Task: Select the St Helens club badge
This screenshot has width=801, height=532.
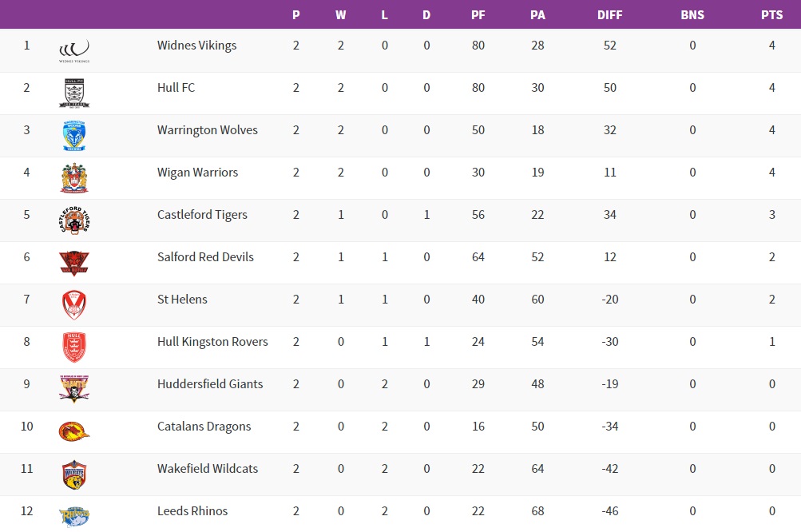Action: click(x=74, y=305)
